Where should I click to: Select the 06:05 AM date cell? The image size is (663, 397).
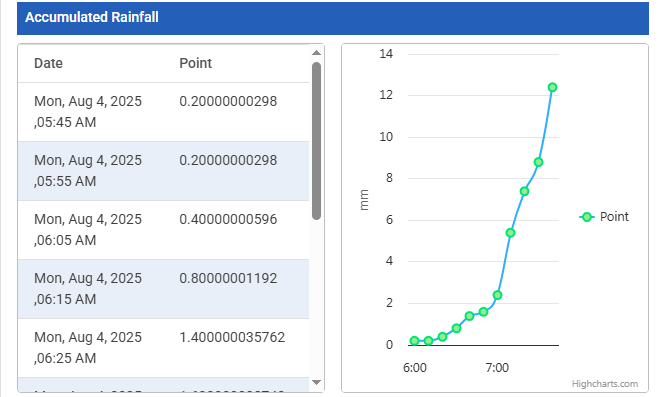click(88, 230)
